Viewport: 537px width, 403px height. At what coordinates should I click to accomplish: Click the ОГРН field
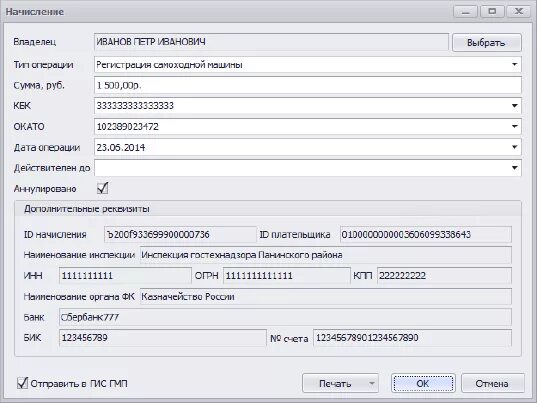tap(287, 276)
